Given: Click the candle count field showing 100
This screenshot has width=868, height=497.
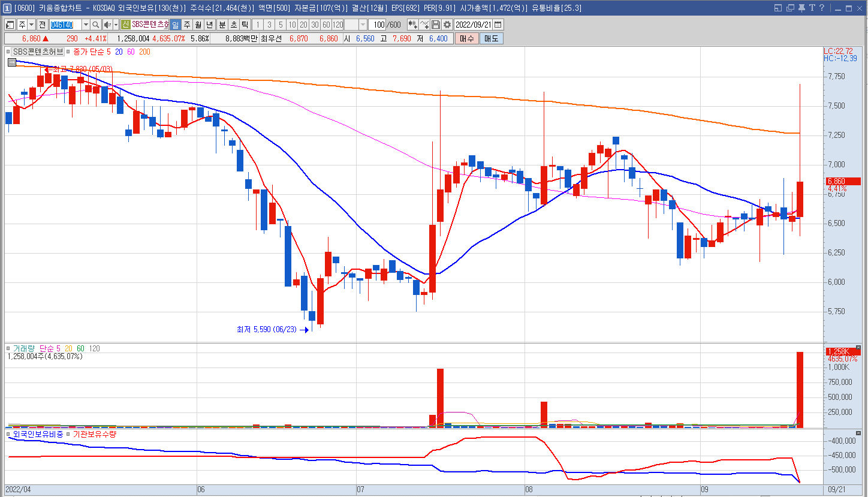Looking at the screenshot, I should 377,25.
